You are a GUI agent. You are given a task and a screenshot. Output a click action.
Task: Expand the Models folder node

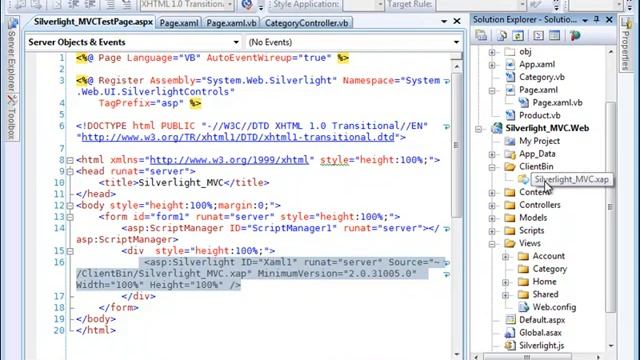[x=492, y=218]
